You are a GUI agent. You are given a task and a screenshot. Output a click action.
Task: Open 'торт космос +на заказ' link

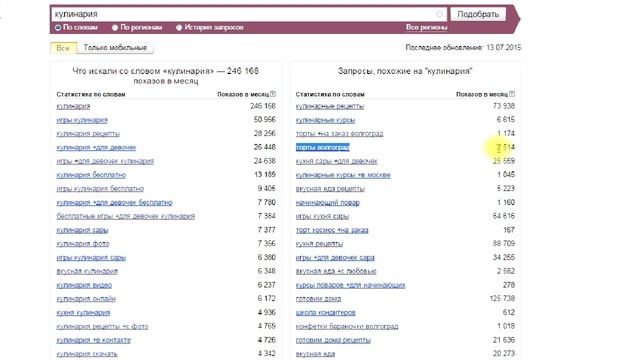coord(332,230)
